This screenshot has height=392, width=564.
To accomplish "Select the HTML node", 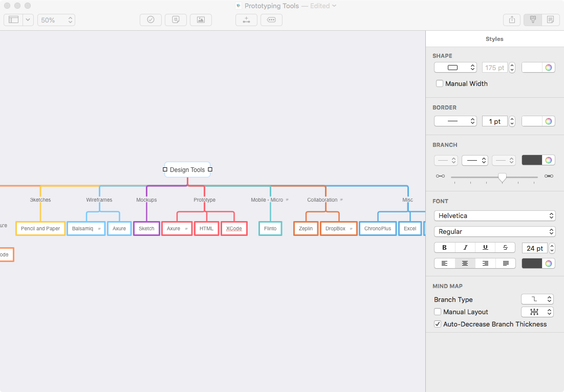I will (x=206, y=228).
